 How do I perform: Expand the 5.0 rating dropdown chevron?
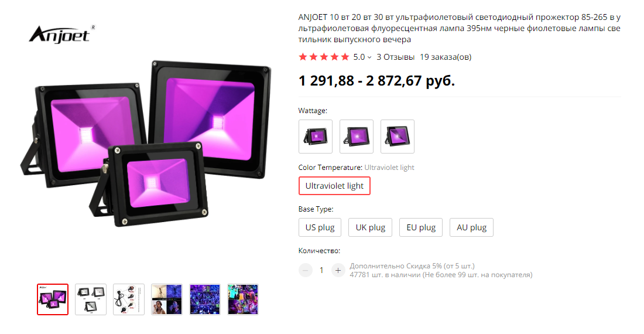tap(369, 57)
